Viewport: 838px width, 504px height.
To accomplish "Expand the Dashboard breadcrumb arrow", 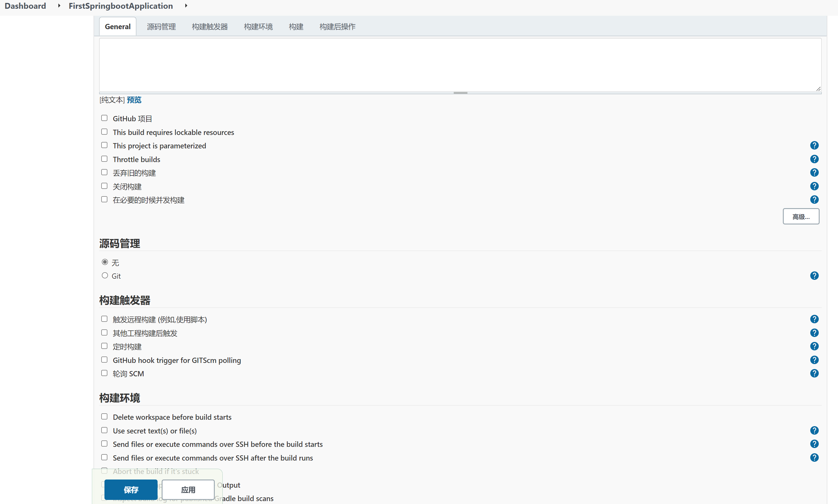I will tap(59, 6).
